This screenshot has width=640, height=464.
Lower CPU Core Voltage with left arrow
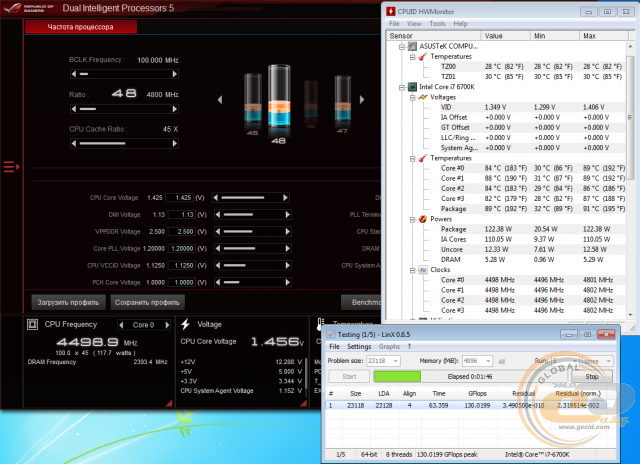[216, 198]
